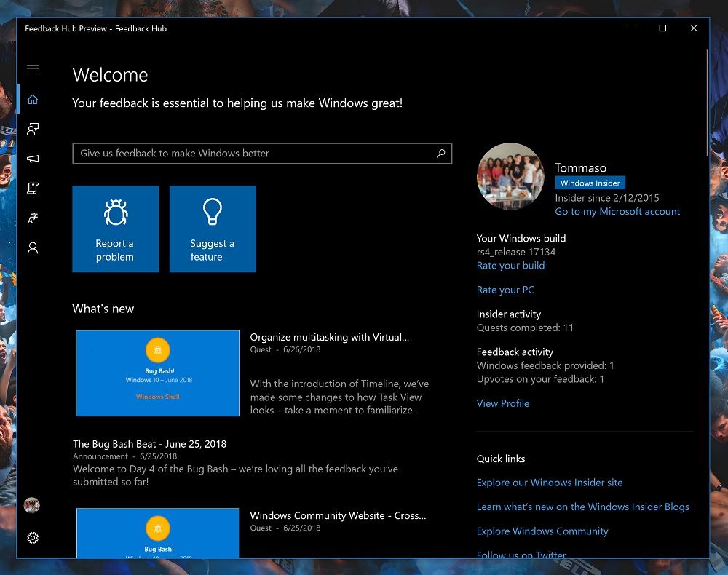Click Bug Bash thumbnail for Windows Community Website
Screen dimensions: 728x575
click(x=158, y=534)
